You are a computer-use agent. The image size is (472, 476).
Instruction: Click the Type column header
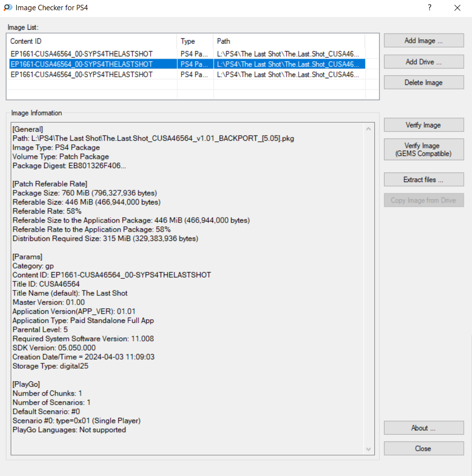(x=195, y=41)
